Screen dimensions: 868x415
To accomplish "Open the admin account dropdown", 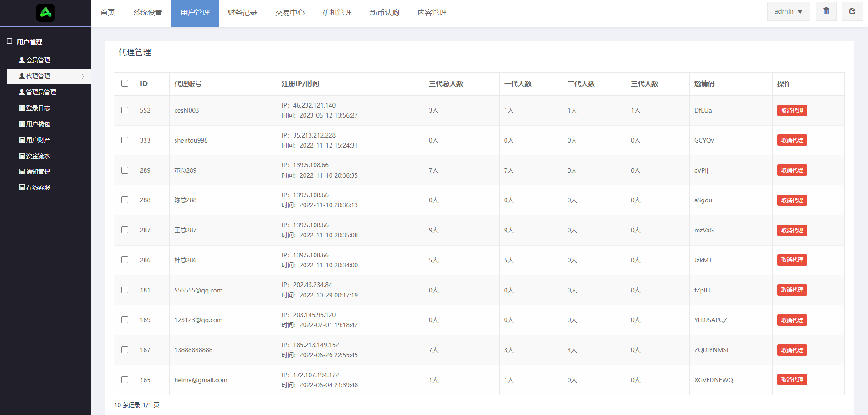I will [x=788, y=11].
